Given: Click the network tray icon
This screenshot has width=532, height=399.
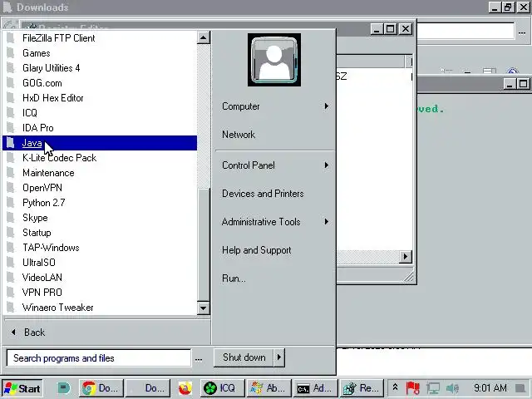Looking at the screenshot, I should (x=433, y=388).
